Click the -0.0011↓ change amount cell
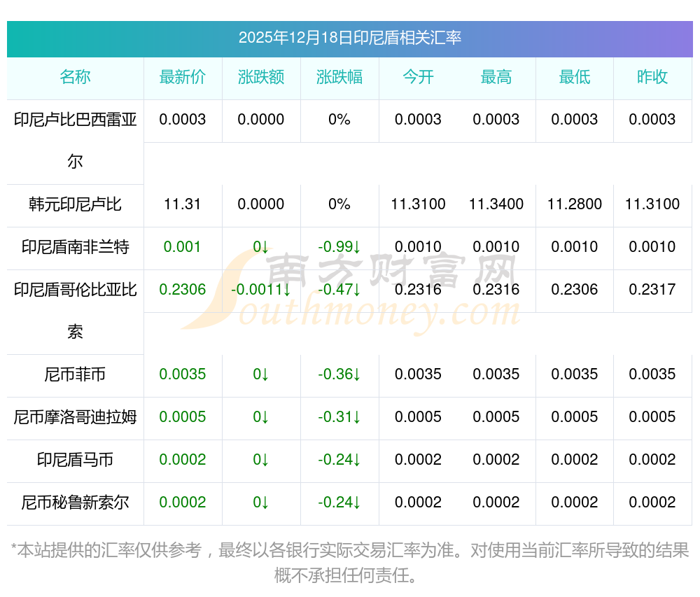This screenshot has height=597, width=700. coord(261,290)
